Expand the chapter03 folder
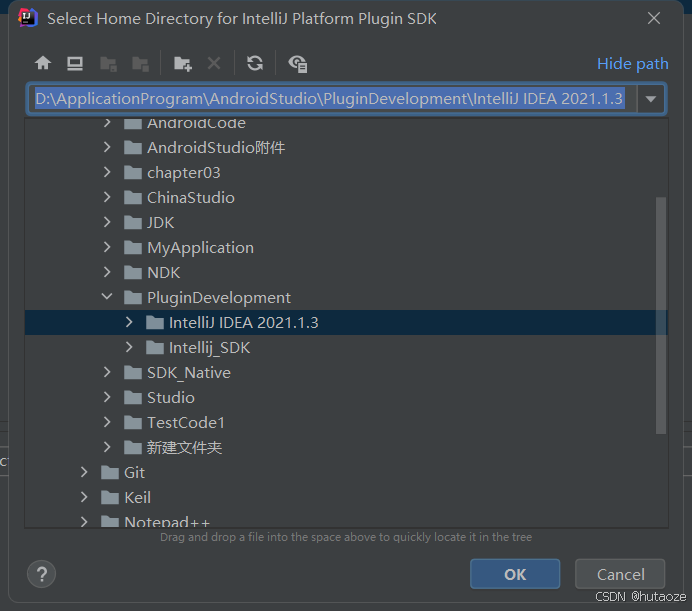Image resolution: width=692 pixels, height=611 pixels. [x=107, y=172]
